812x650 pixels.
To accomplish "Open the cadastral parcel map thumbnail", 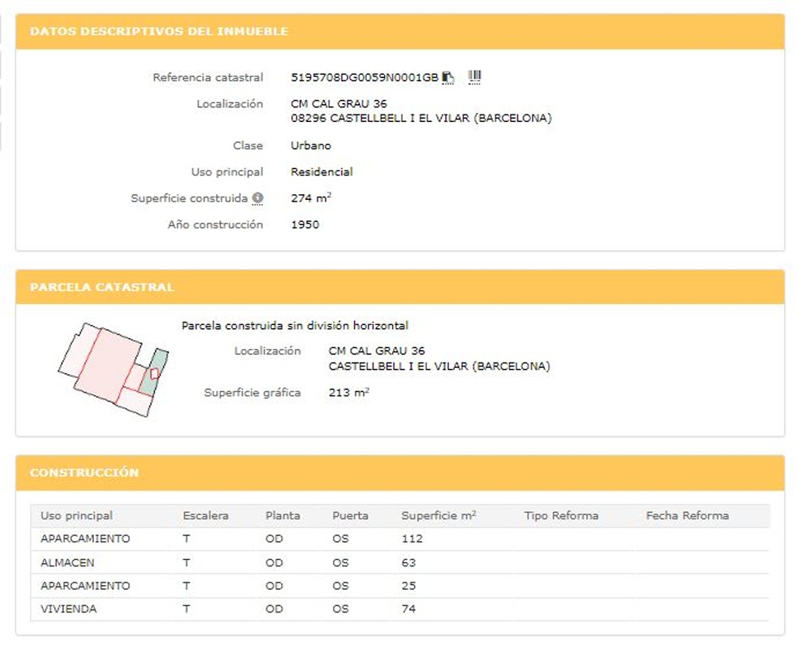I will [114, 370].
